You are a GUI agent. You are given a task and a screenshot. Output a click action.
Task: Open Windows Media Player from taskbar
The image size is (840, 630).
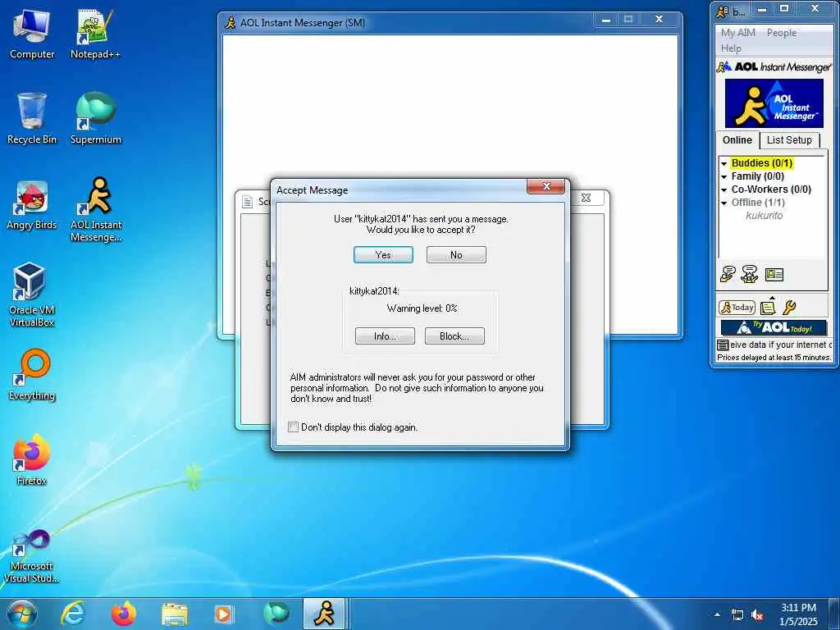[223, 614]
